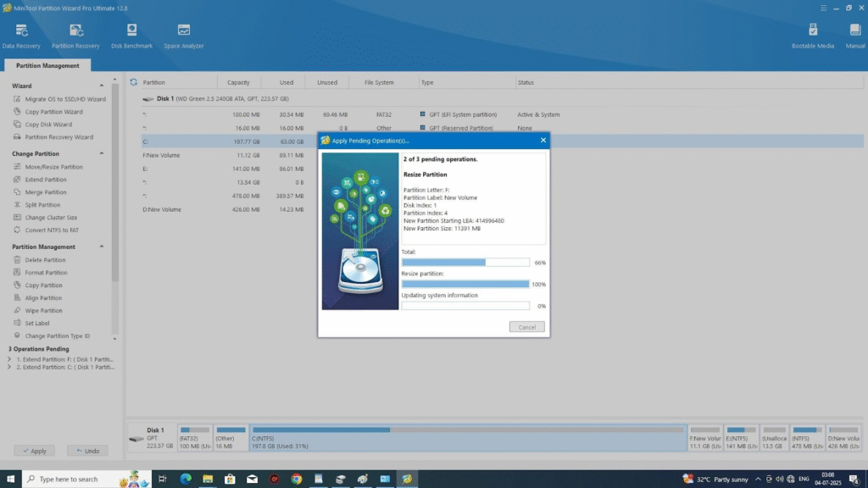Image resolution: width=868 pixels, height=488 pixels.
Task: Cancel the pending operations dialog
Action: click(x=527, y=327)
